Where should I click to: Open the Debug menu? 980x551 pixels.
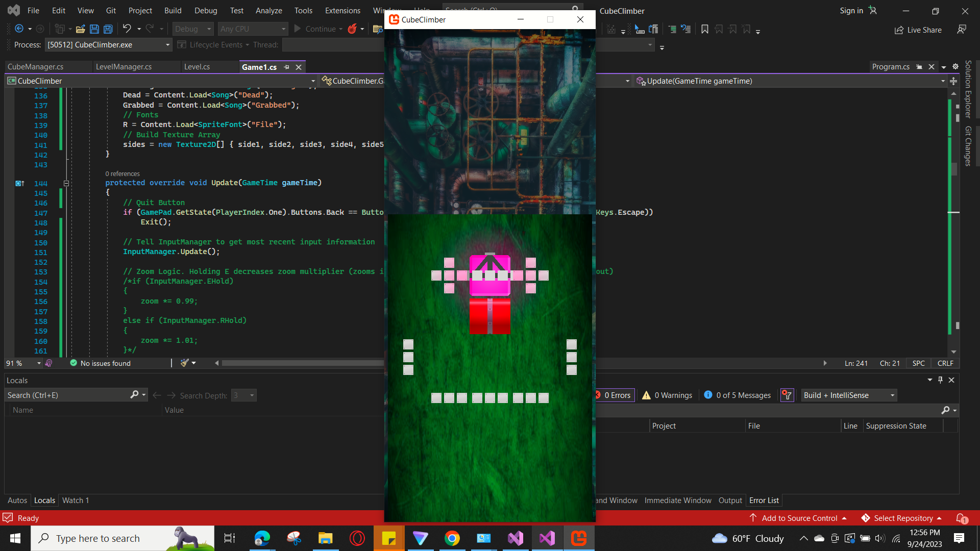[206, 10]
